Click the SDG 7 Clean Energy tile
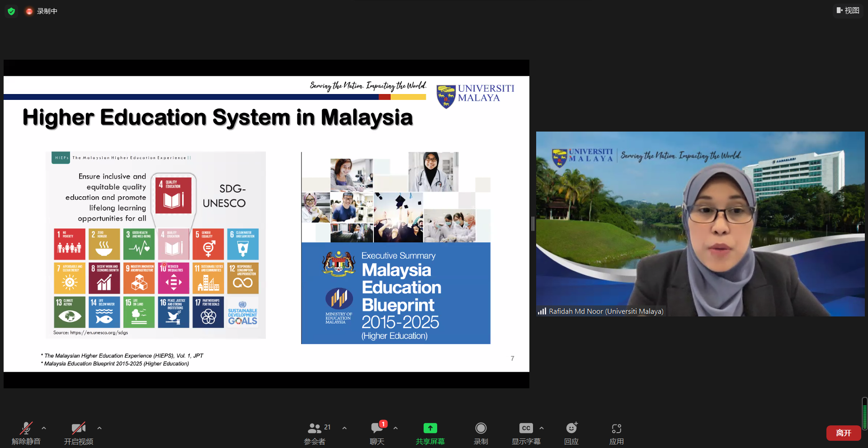Screen dimensions: 868x448 pyautogui.click(x=70, y=278)
